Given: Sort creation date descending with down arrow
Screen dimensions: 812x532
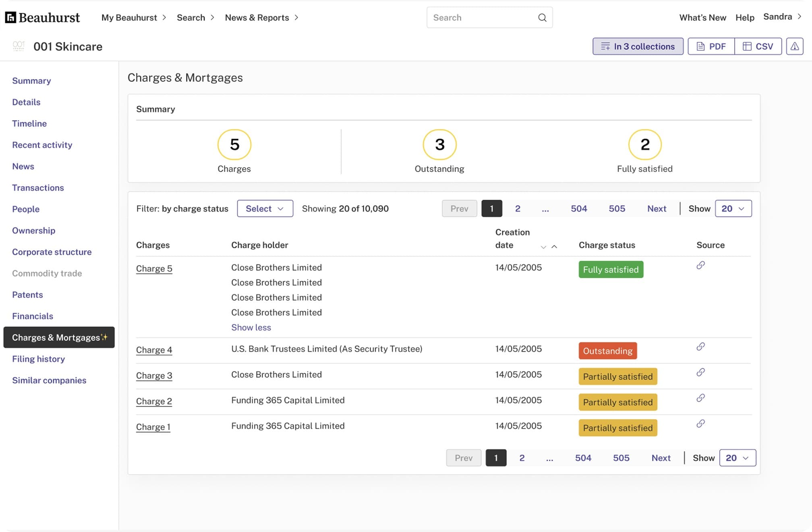Looking at the screenshot, I should 543,247.
